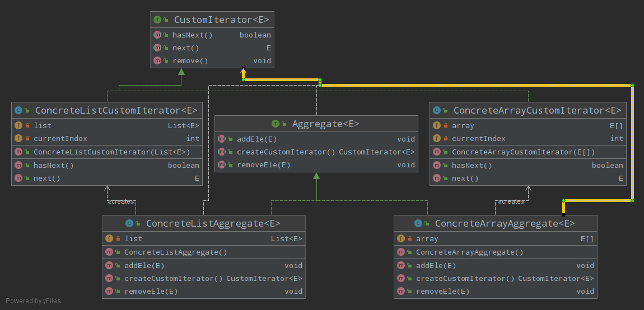Click the class icon of ConcreteArrayCustomIterator<E>

437,110
